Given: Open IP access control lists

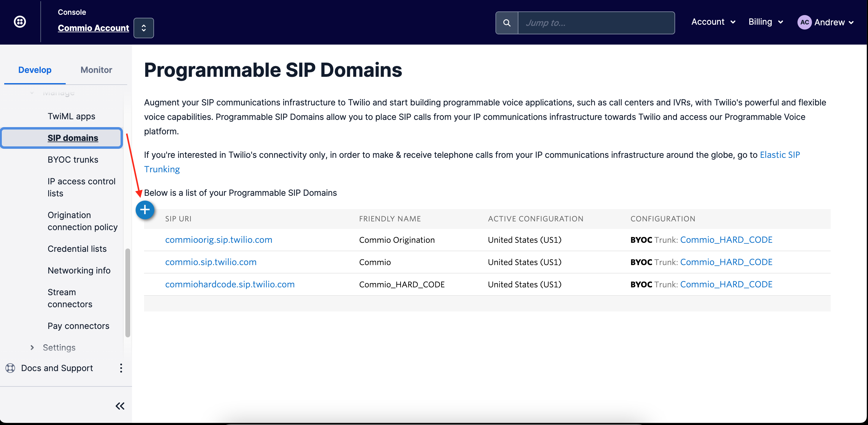Looking at the screenshot, I should (82, 187).
